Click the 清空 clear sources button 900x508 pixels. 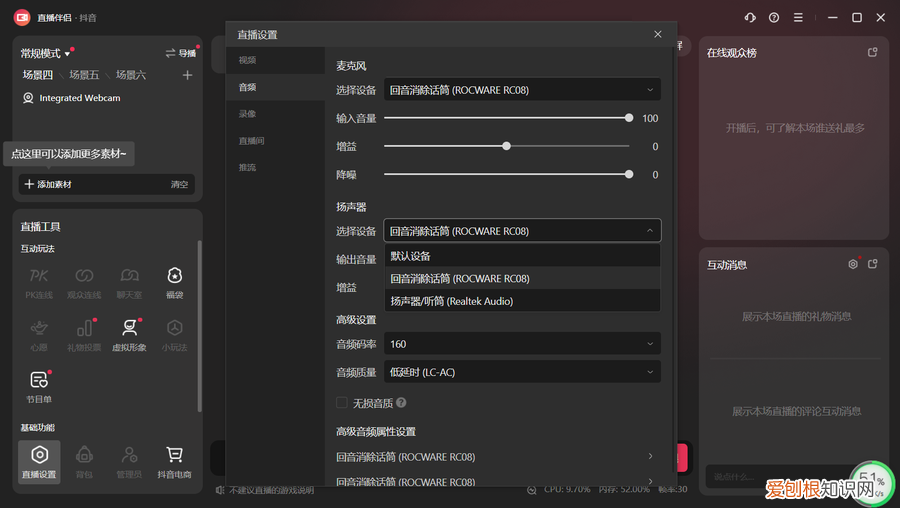[179, 184]
